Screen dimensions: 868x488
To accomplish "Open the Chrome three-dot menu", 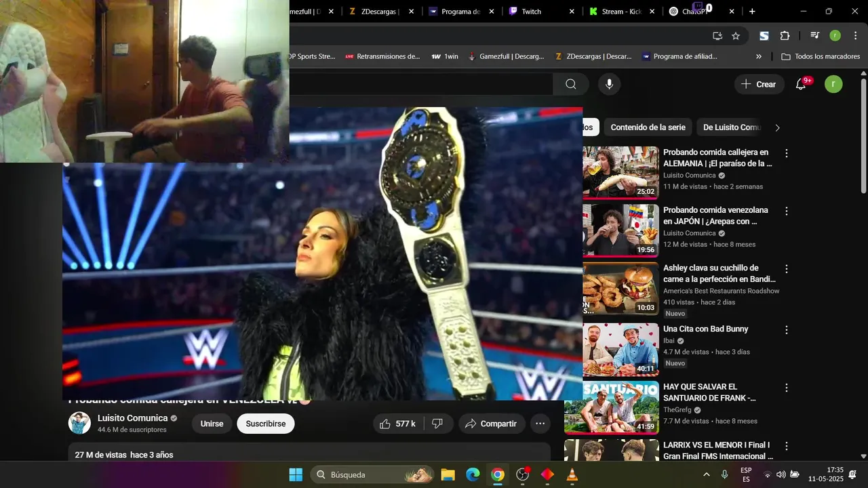I will (x=854, y=36).
